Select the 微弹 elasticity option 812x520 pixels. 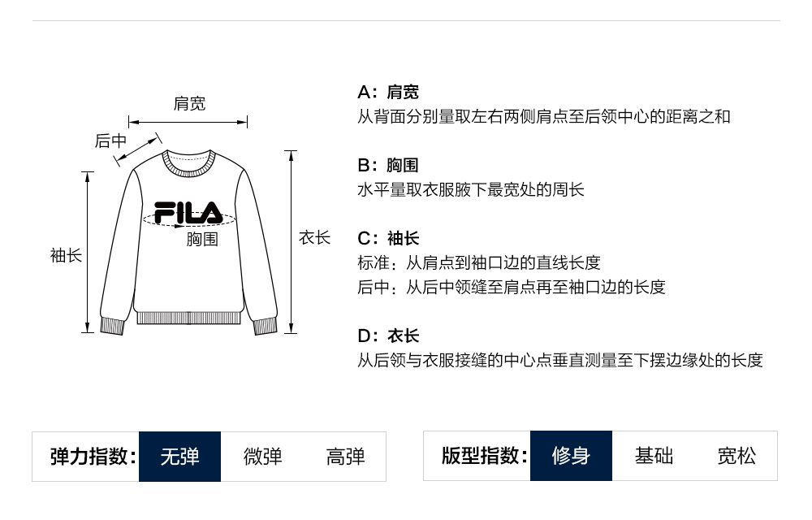tap(263, 457)
